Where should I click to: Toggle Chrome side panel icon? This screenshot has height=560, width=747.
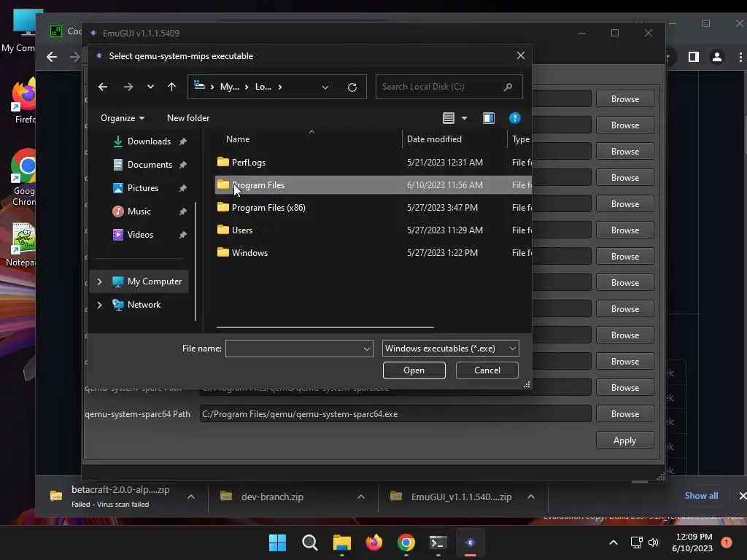tap(694, 57)
